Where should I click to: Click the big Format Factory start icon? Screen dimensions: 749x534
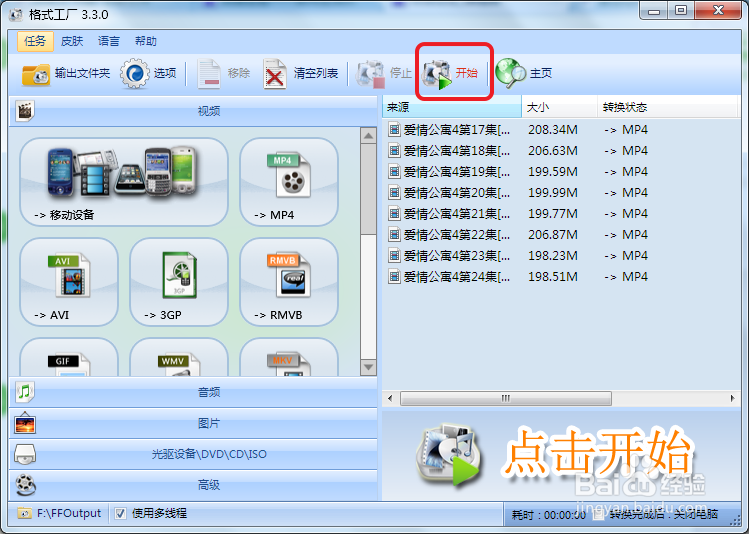[x=448, y=454]
